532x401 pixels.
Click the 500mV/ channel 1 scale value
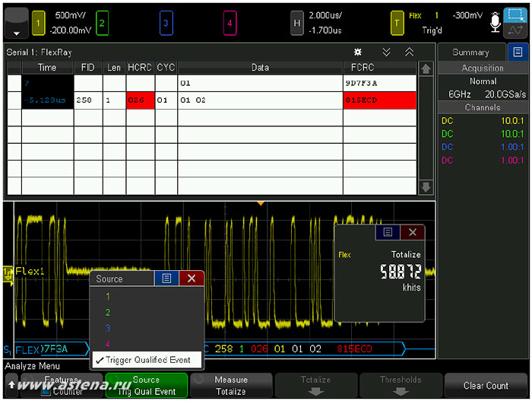point(71,15)
